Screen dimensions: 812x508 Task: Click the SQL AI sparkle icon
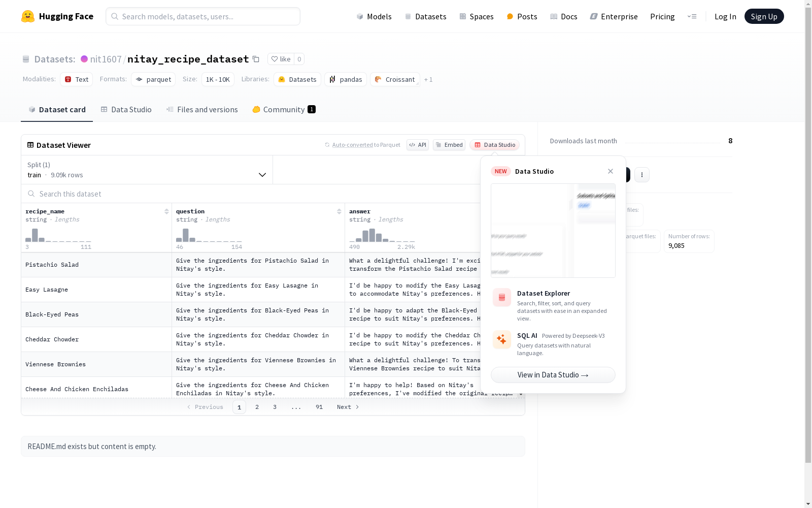point(502,339)
